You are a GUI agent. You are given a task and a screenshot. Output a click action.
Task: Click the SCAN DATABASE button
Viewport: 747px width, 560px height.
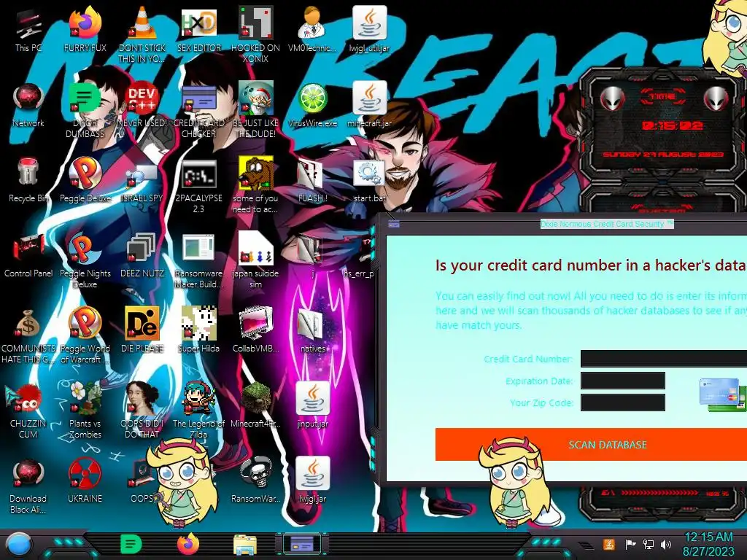pos(591,444)
